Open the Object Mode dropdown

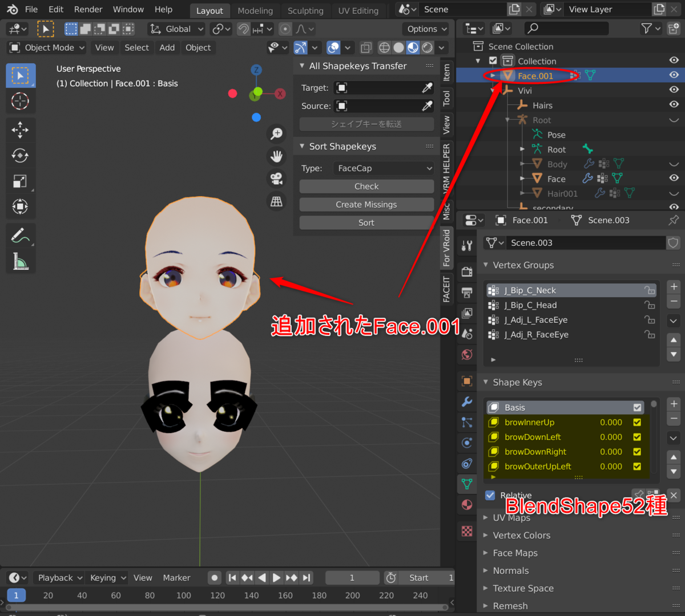[47, 48]
